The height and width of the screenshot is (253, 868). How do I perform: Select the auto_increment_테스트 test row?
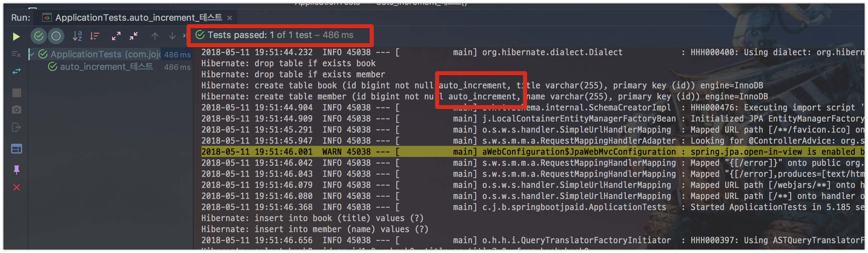coord(111,67)
